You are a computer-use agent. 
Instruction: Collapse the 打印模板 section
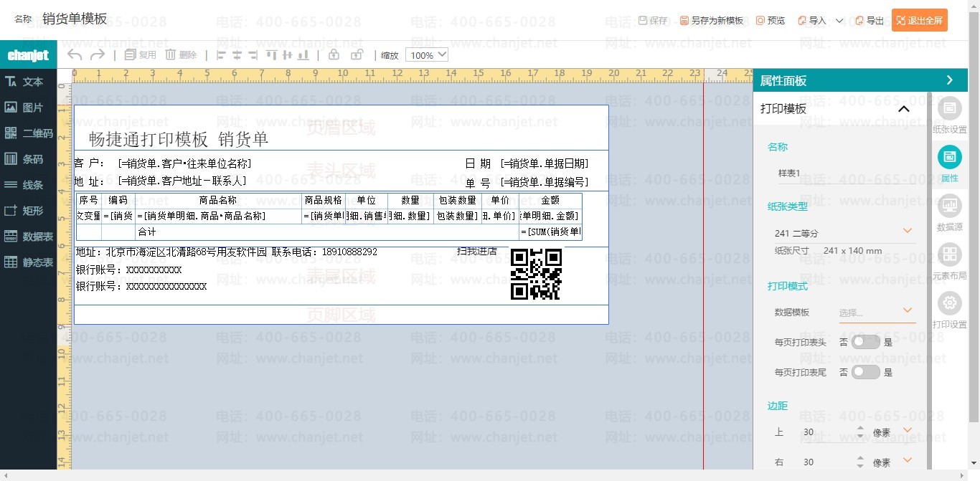(x=904, y=109)
